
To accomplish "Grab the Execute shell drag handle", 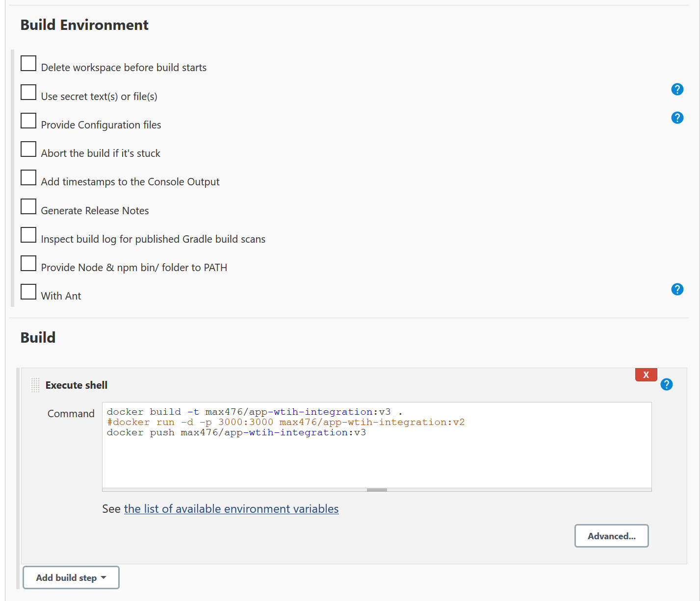I will click(x=35, y=385).
